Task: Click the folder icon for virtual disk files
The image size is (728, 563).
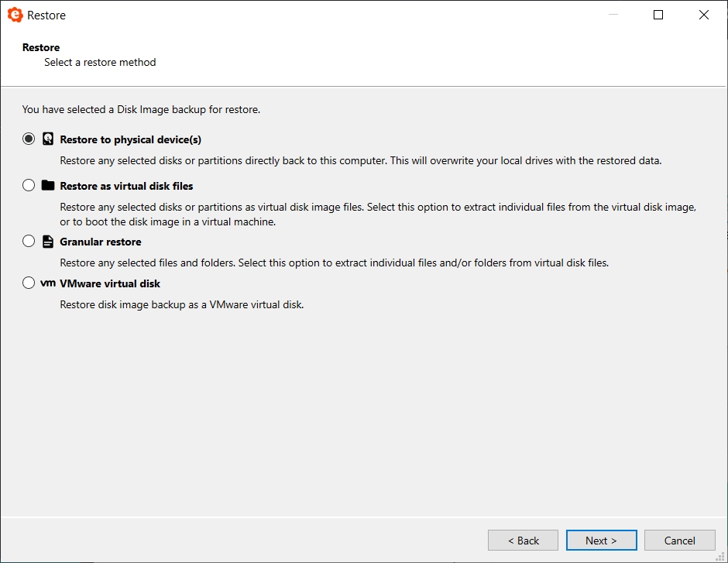Action: (x=48, y=185)
